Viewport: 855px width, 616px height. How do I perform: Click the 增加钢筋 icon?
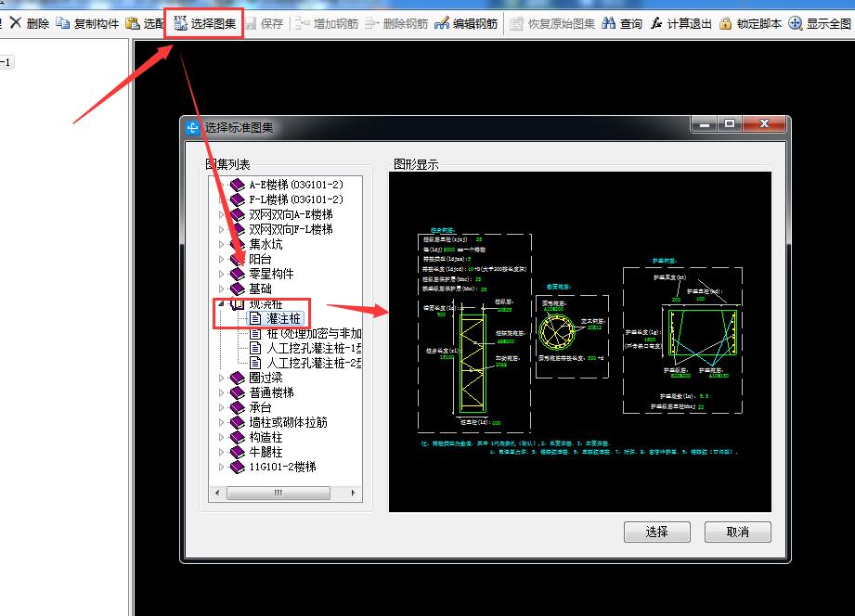(x=302, y=23)
